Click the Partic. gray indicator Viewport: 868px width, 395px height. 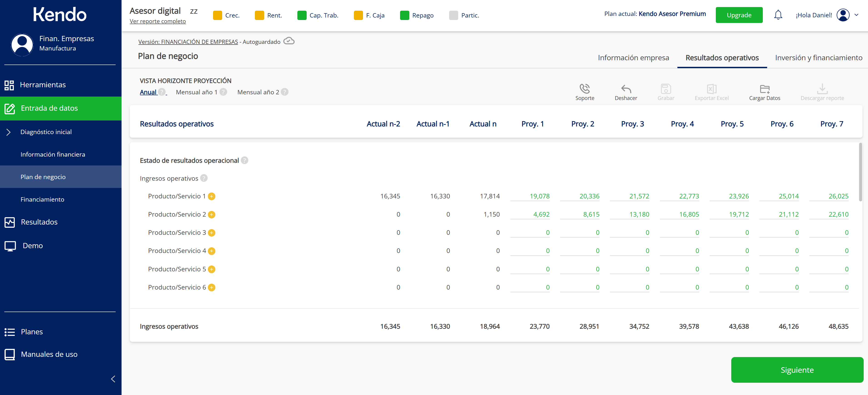pyautogui.click(x=454, y=15)
